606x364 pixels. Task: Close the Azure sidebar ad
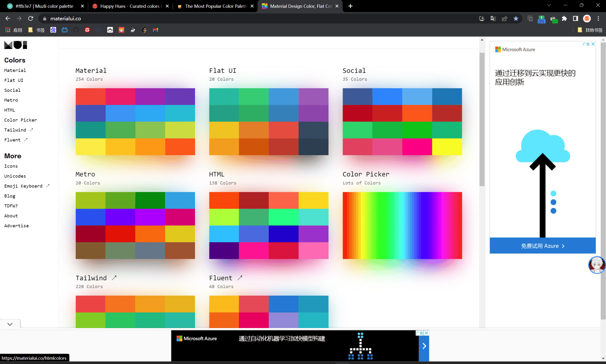click(x=593, y=44)
